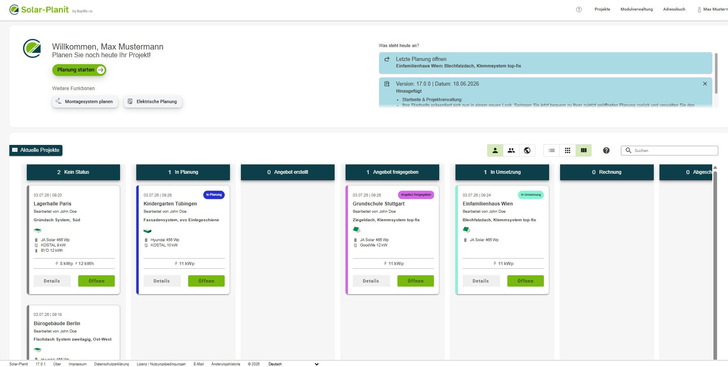Click the roof icon on Grundschule Stuttgart card
The image size is (728, 367).
coord(357,229)
